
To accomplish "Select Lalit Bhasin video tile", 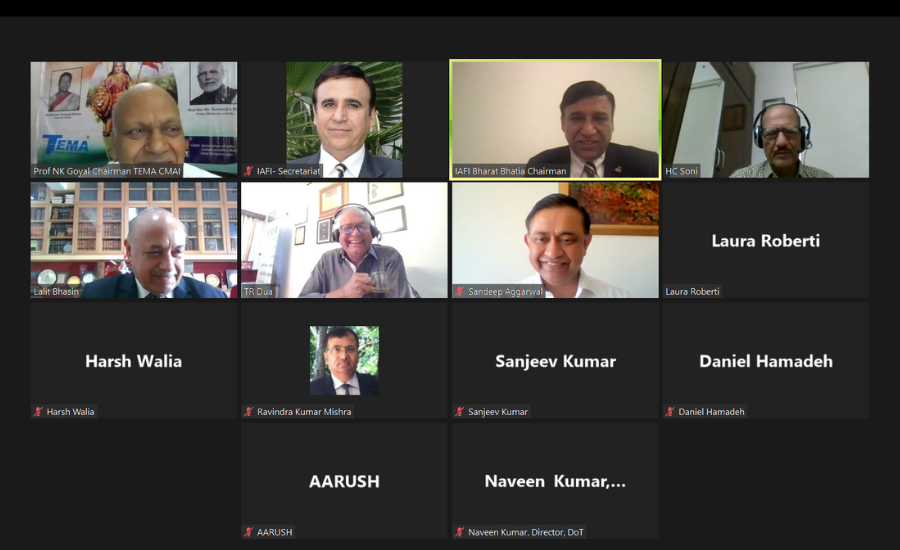I will 134,240.
